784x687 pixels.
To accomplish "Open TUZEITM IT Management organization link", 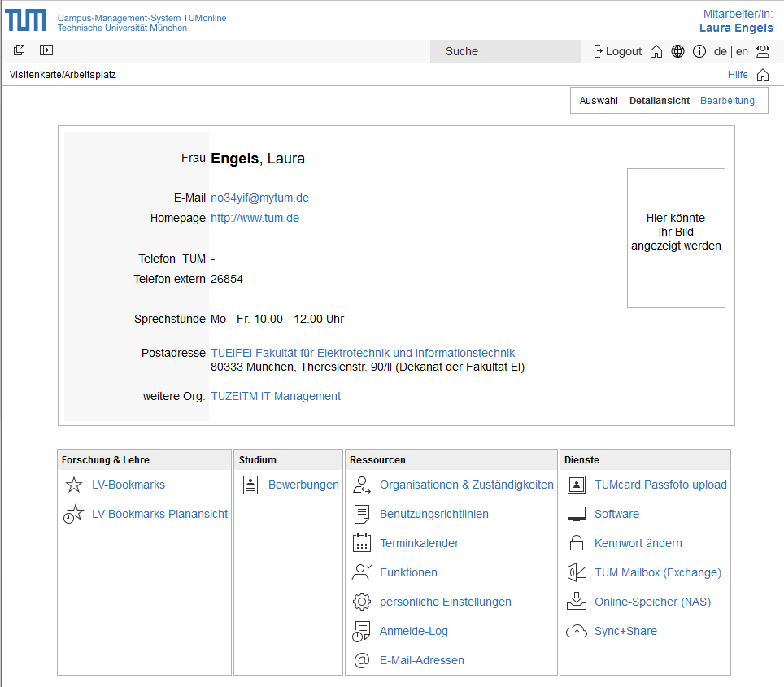I will 276,396.
